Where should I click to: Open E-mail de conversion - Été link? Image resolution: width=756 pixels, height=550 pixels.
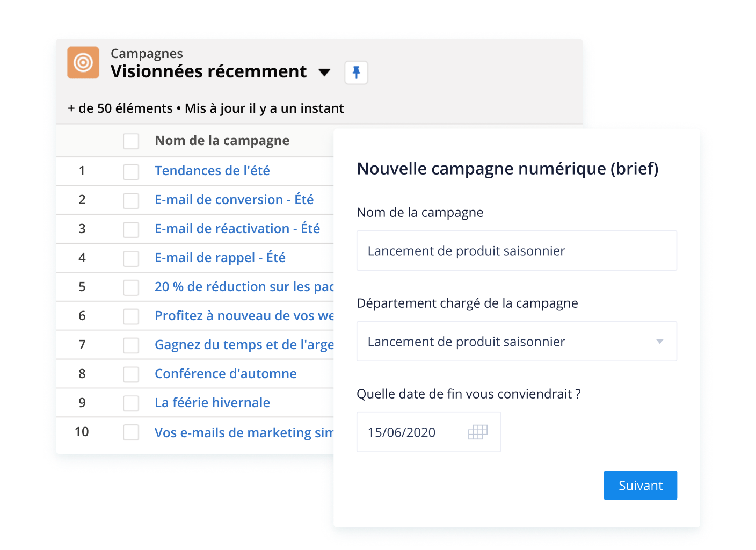(234, 200)
